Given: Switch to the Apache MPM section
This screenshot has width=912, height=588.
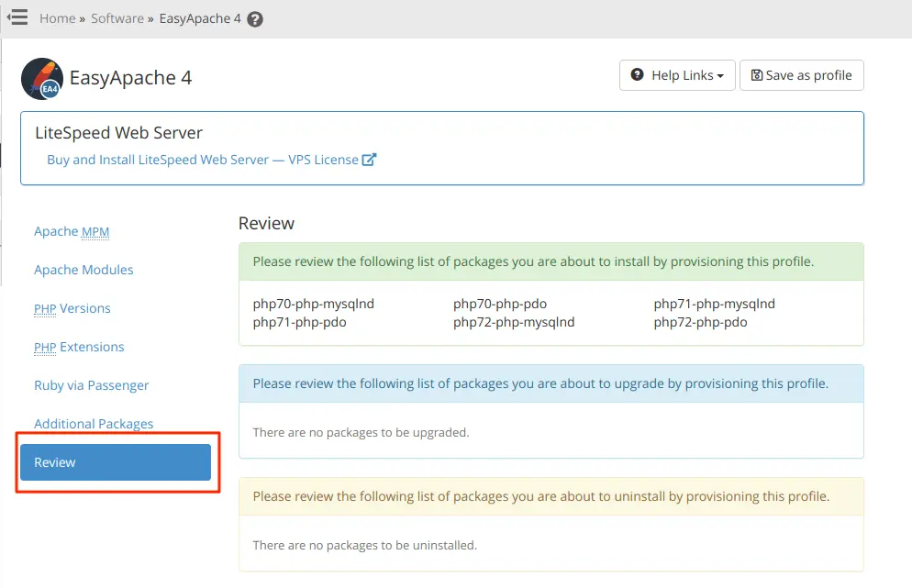Looking at the screenshot, I should click(72, 231).
